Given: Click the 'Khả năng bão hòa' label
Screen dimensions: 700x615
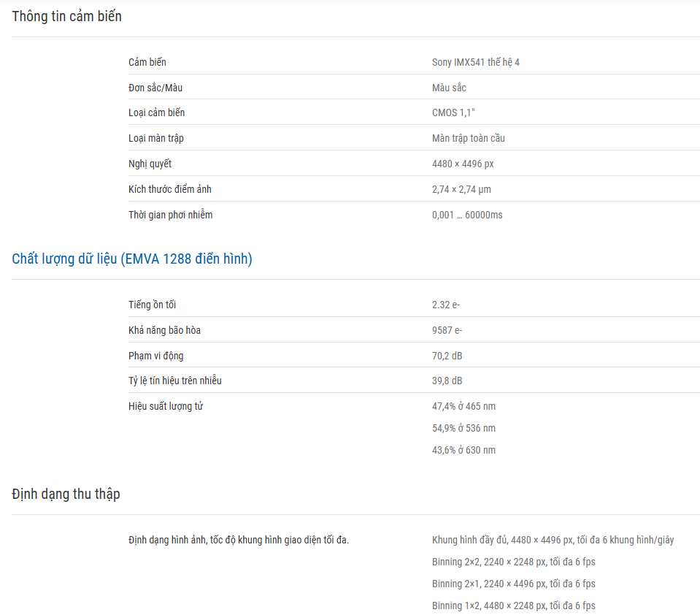Looking at the screenshot, I should click(165, 330).
